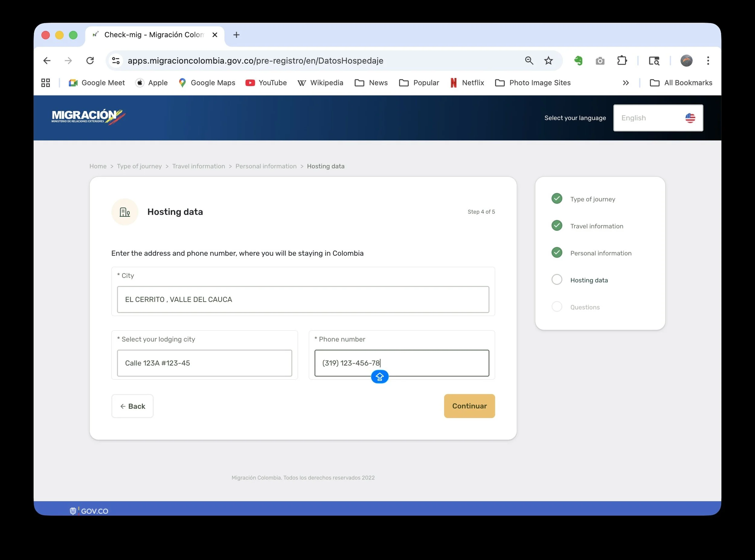Viewport: 755px width, 560px height.
Task: Click the Travel information breadcrumb link
Action: pyautogui.click(x=198, y=166)
